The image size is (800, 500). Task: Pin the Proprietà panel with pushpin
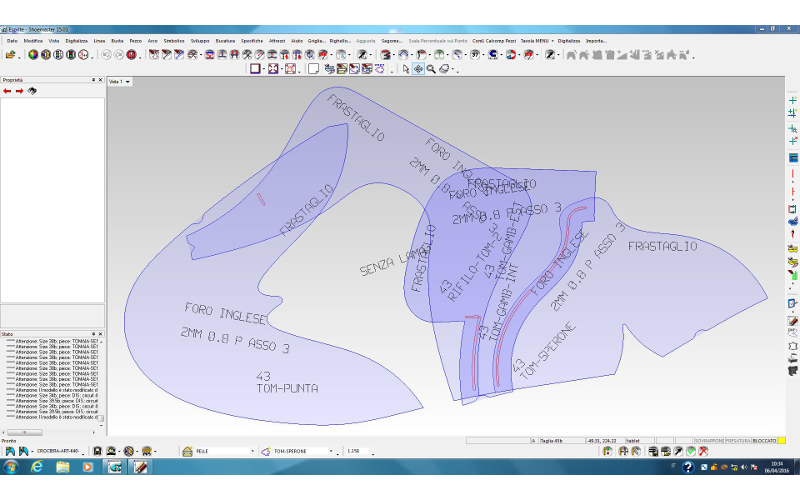[x=93, y=80]
